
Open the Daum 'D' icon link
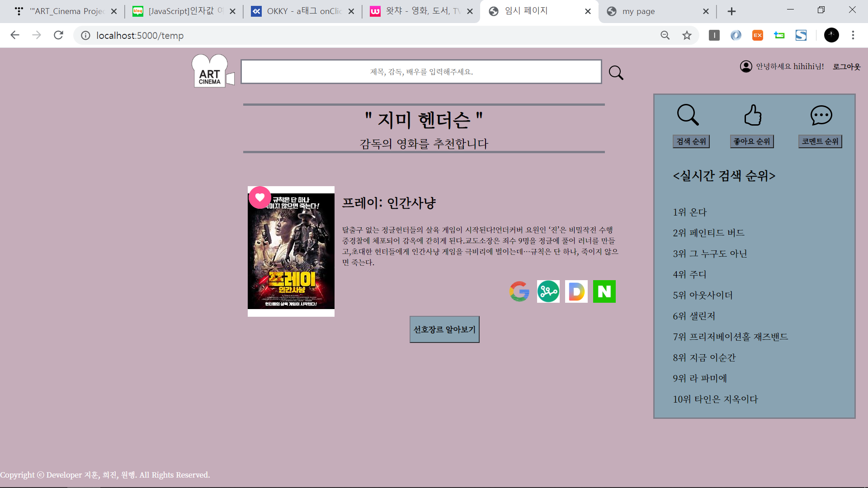click(576, 291)
